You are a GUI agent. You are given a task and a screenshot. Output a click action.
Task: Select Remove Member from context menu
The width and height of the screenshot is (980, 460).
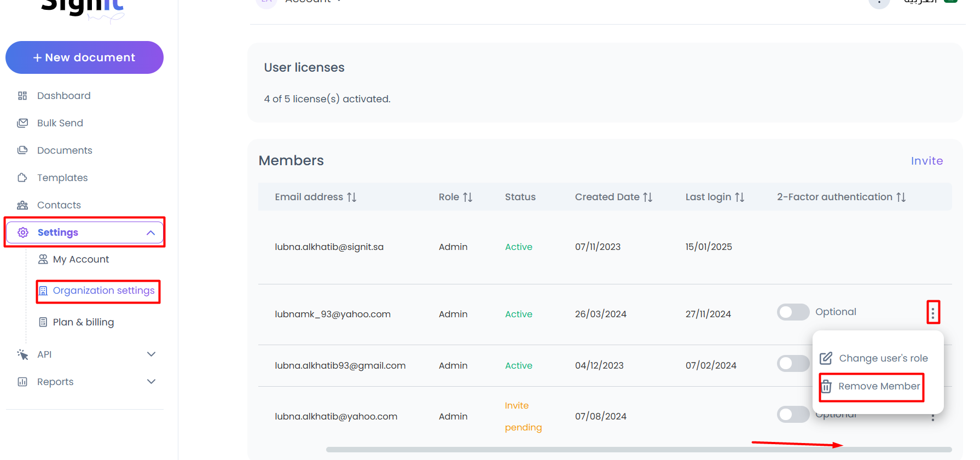872,387
